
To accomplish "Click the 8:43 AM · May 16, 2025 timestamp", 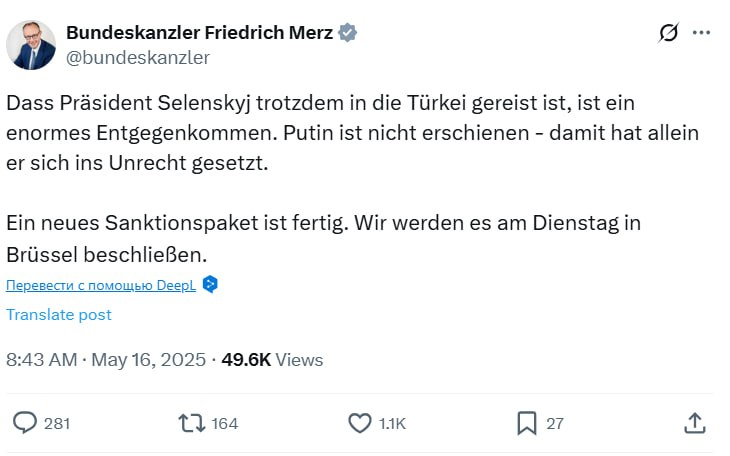I will pyautogui.click(x=106, y=360).
